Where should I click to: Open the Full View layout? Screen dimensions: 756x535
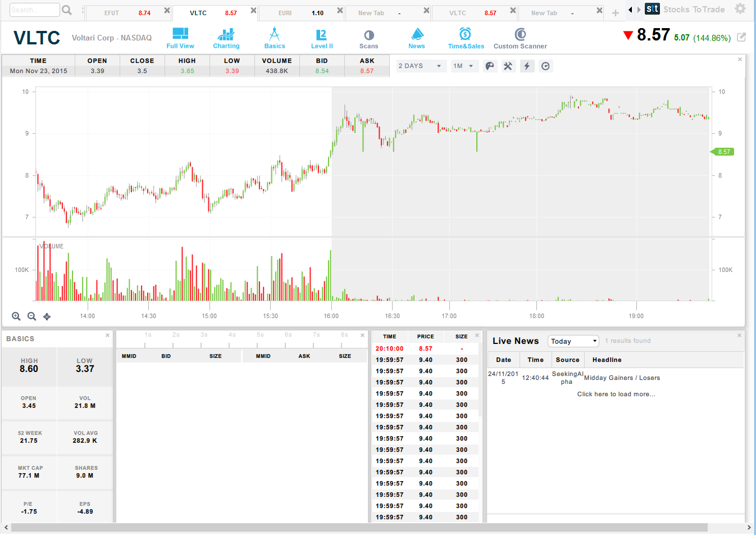pyautogui.click(x=180, y=38)
